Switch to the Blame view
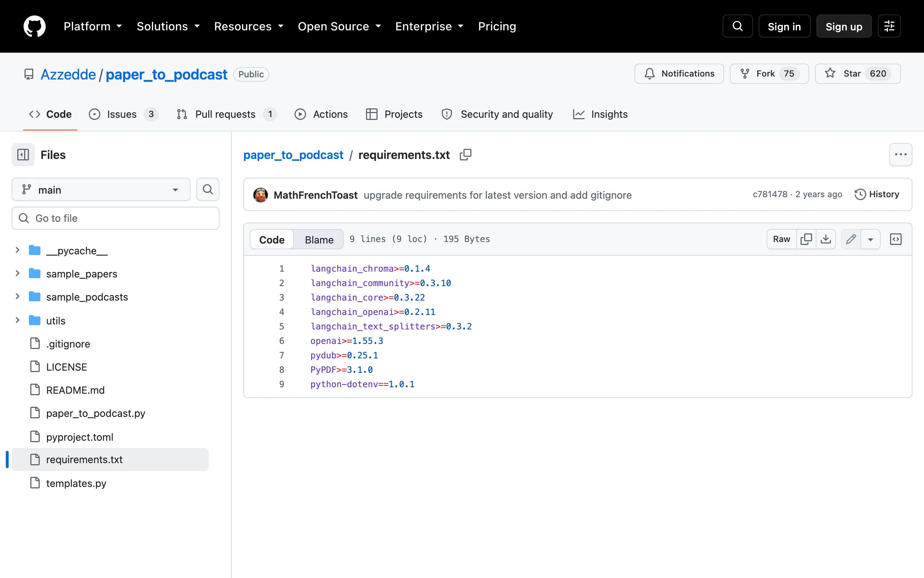Image resolution: width=924 pixels, height=578 pixels. 319,239
